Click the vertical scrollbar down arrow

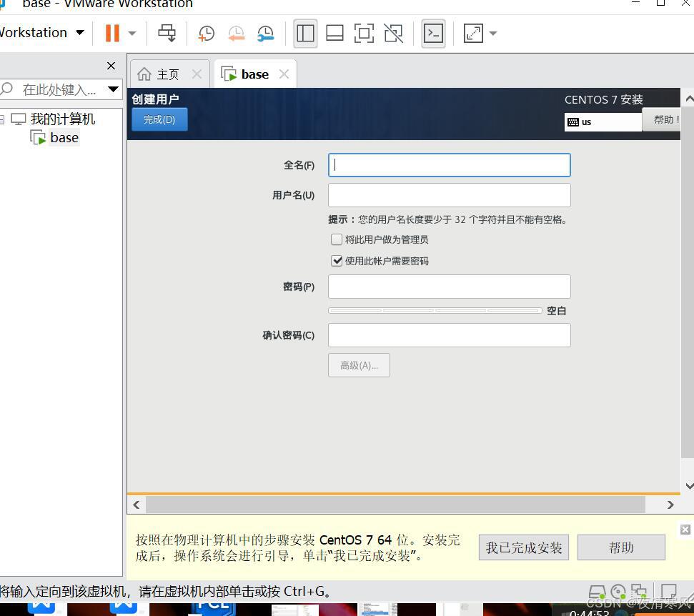689,486
